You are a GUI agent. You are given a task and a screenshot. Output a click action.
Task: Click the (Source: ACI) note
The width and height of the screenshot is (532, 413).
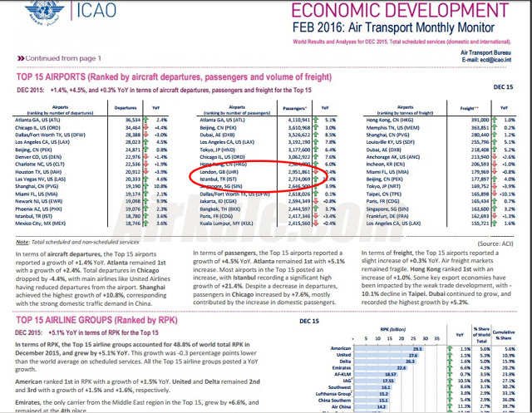(x=495, y=243)
